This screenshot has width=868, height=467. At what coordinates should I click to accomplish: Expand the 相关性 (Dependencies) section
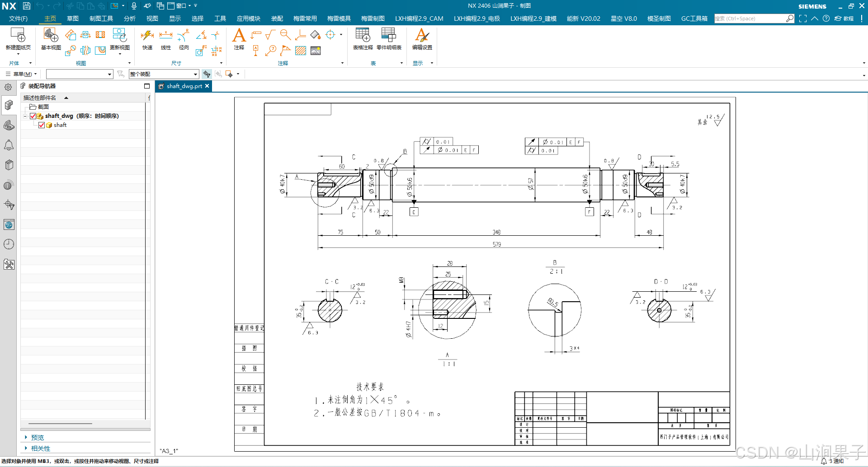[26, 448]
